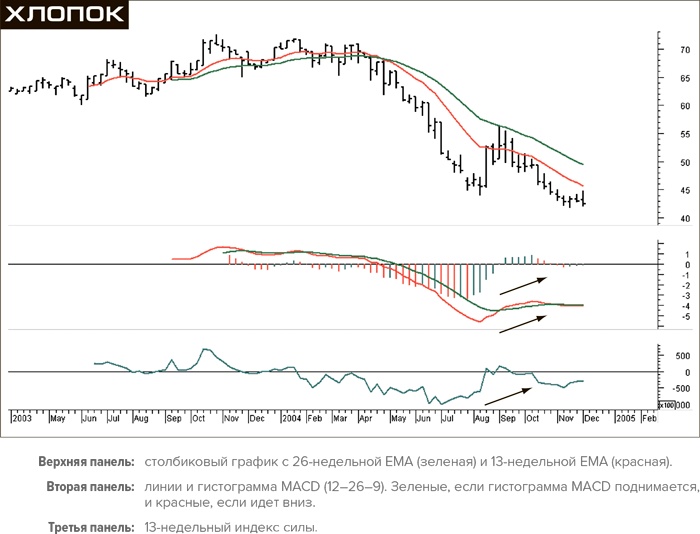Click the ХЛОПОК title logo
The height and width of the screenshot is (534, 700).
tap(65, 14)
